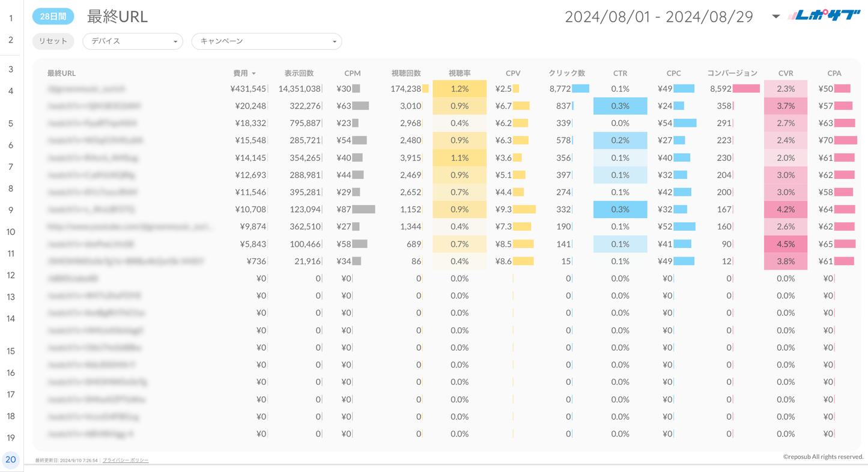
Task: Click the ¥70 CPA cell
Action: pyautogui.click(x=825, y=141)
